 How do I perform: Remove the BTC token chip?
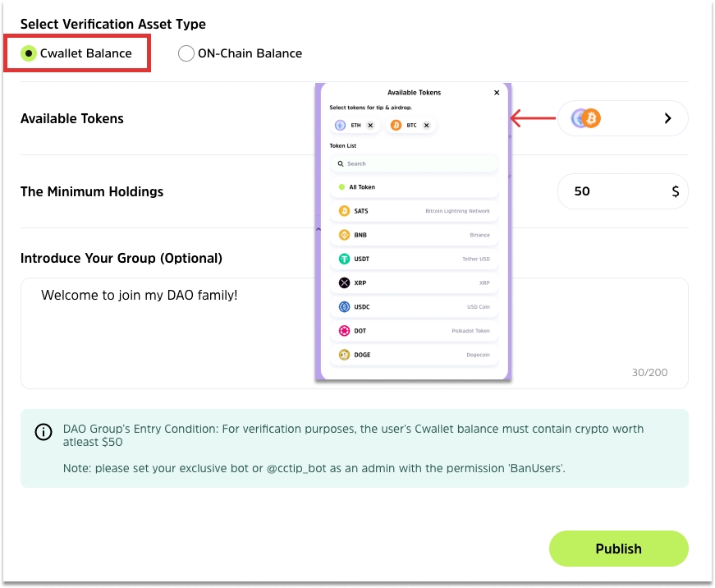point(426,126)
